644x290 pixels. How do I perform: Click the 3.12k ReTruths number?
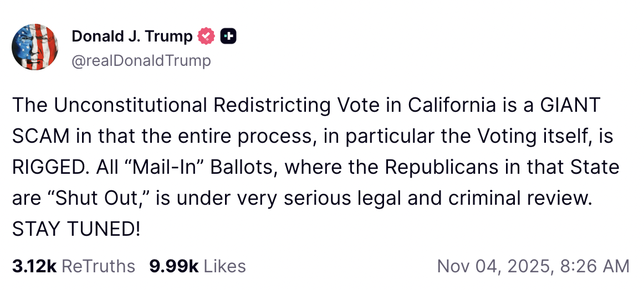34,266
